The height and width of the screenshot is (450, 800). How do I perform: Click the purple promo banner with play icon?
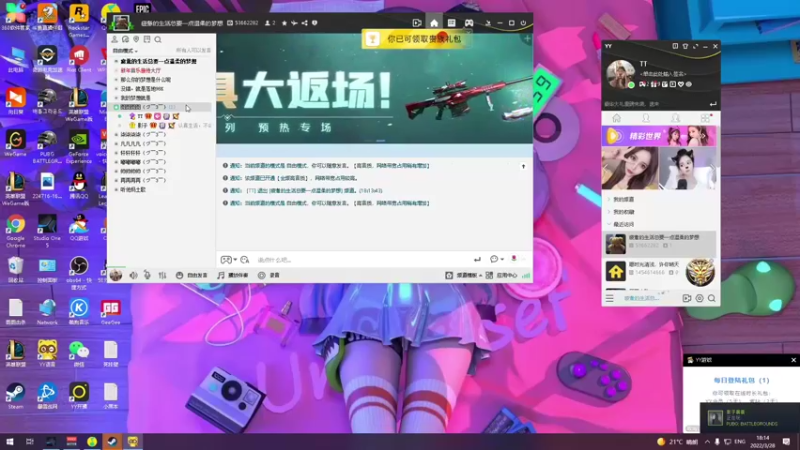(x=659, y=136)
